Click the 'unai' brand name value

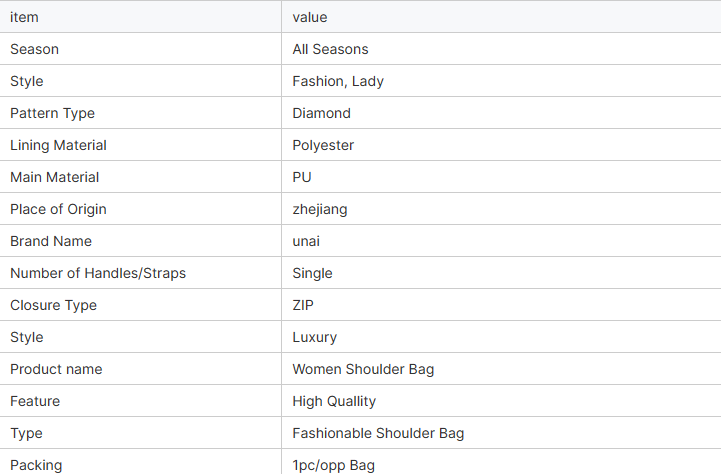pyautogui.click(x=306, y=241)
